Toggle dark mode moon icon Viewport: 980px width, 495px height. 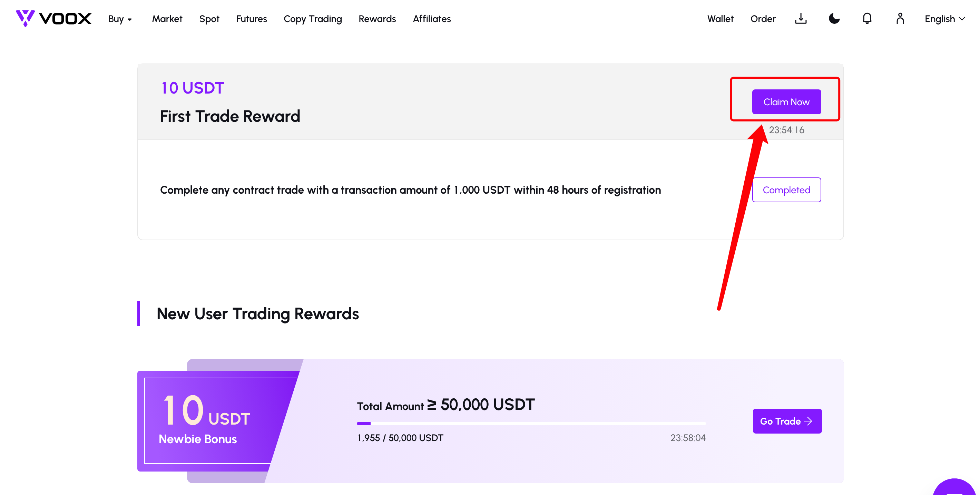(834, 19)
